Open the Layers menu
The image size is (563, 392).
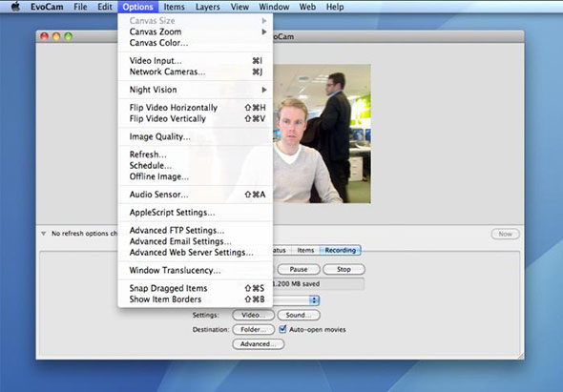pos(207,7)
